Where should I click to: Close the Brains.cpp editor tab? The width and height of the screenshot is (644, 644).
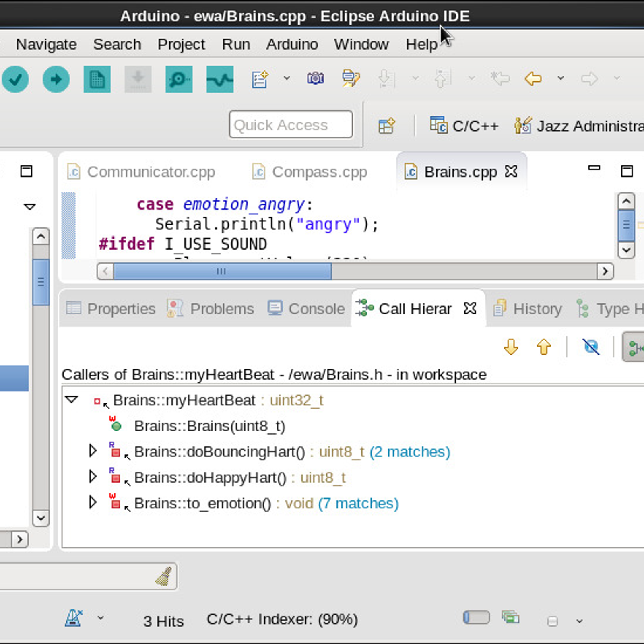click(x=511, y=171)
